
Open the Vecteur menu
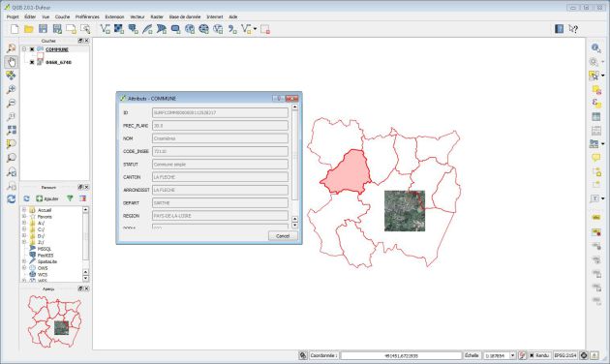tap(137, 16)
